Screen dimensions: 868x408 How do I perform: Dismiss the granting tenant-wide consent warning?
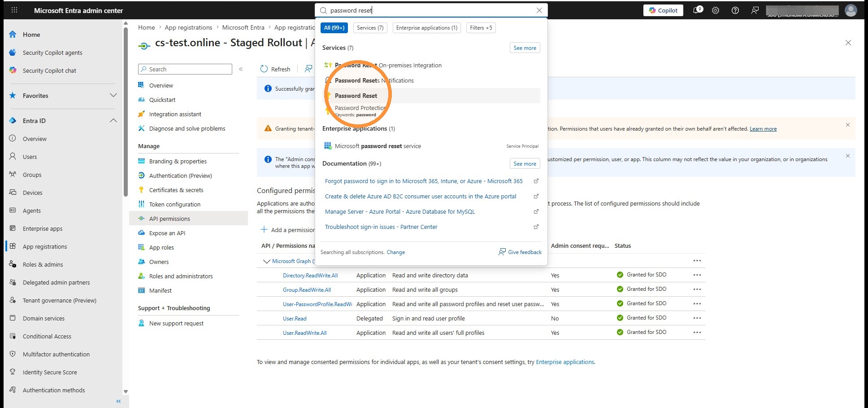coord(848,125)
